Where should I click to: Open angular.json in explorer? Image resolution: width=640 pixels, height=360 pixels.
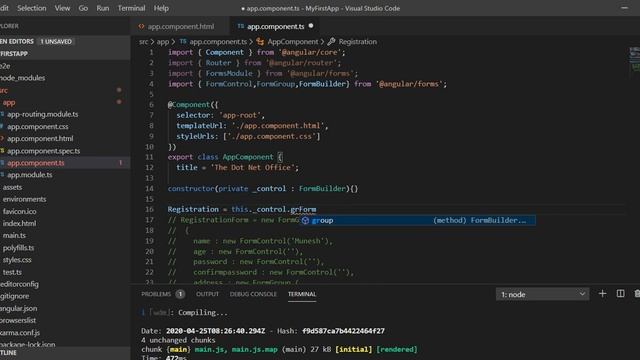18,308
